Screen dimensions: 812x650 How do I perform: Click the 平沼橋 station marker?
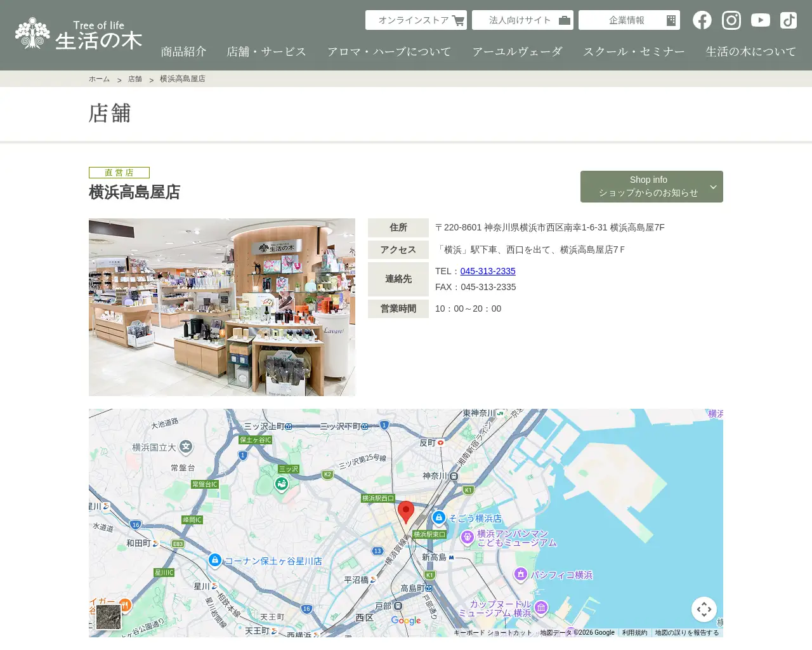tap(374, 580)
